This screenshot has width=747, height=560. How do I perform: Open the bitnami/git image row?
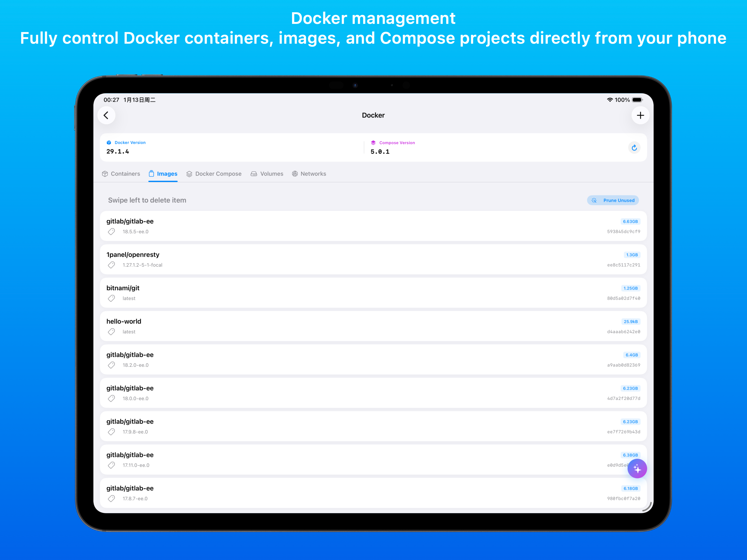373,293
